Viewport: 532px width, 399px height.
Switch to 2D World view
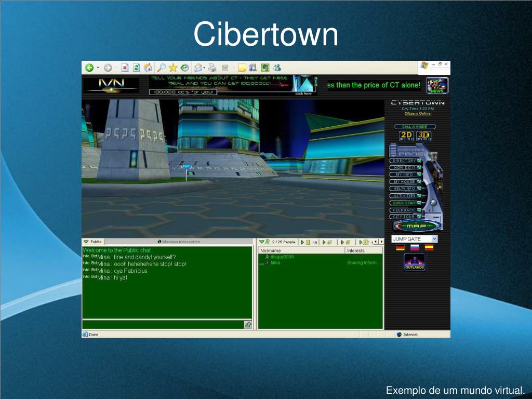[406, 136]
